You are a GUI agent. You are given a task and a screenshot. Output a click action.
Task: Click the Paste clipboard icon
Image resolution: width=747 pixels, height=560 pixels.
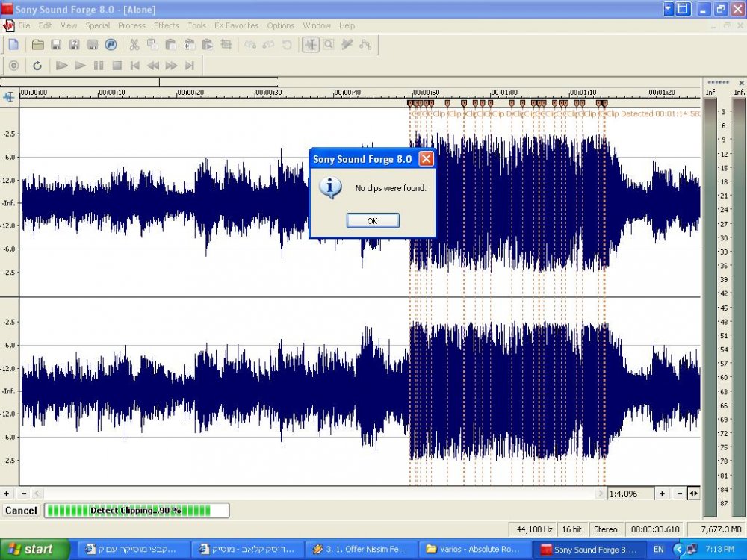(x=170, y=45)
